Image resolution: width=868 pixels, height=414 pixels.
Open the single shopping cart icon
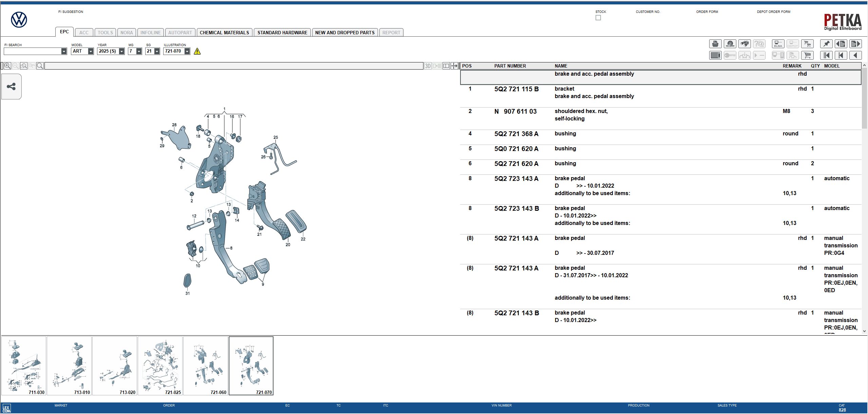(807, 55)
